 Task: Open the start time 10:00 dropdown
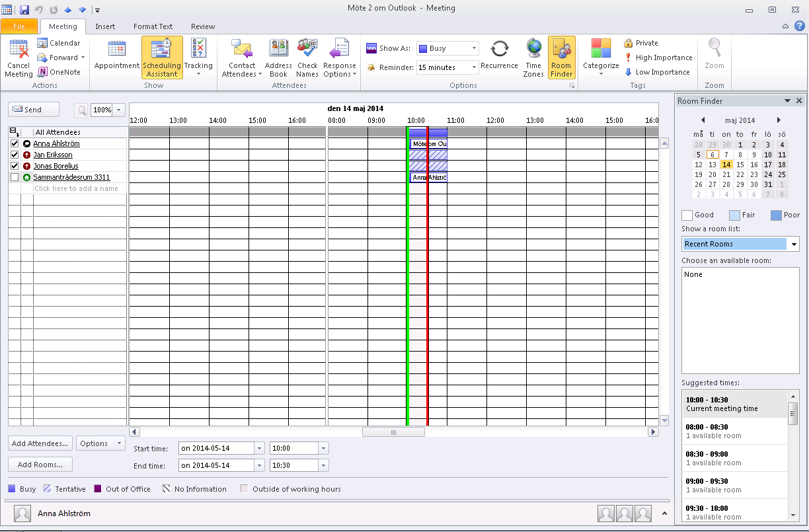323,448
